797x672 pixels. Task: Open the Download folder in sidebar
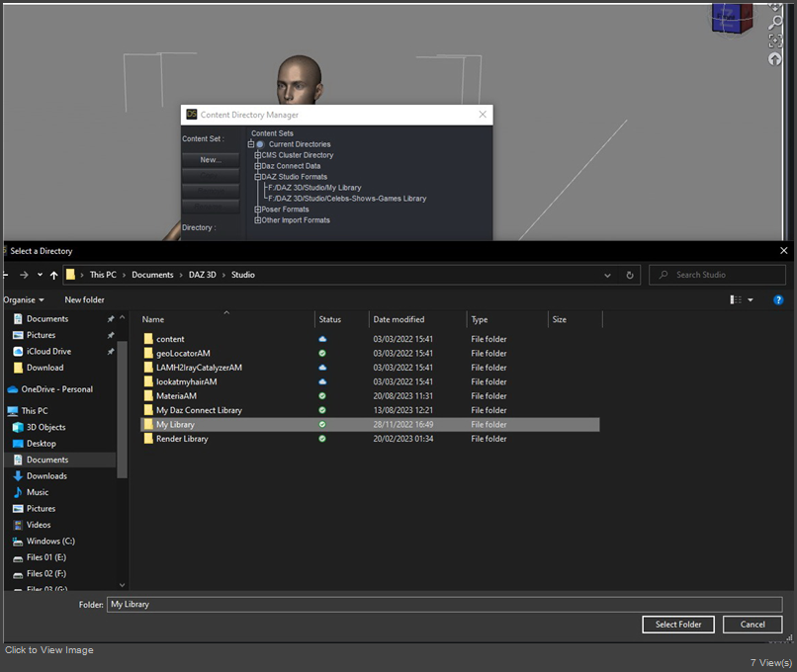pyautogui.click(x=44, y=368)
